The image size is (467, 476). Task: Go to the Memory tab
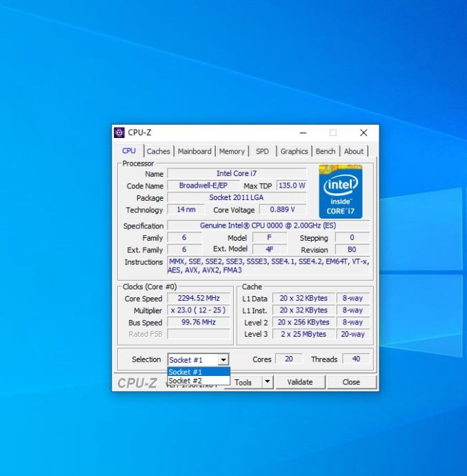[x=232, y=151]
